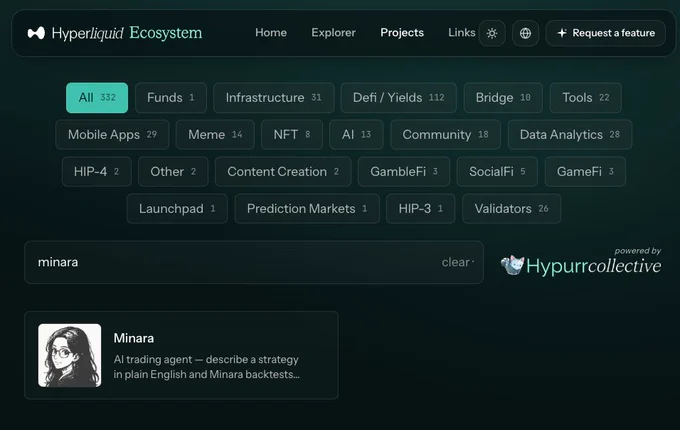Screen dimensions: 680x430
Task: Filter by HIP-4 category
Action: [x=96, y=172]
